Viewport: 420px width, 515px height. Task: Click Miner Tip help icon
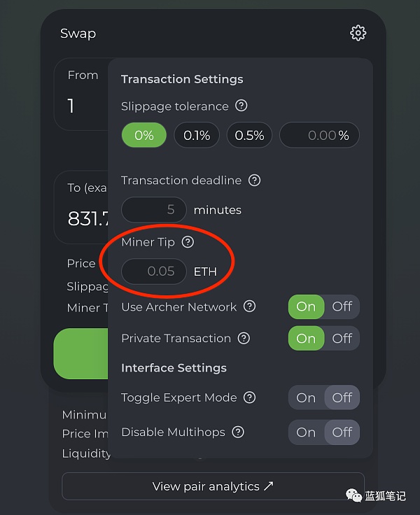pos(188,242)
